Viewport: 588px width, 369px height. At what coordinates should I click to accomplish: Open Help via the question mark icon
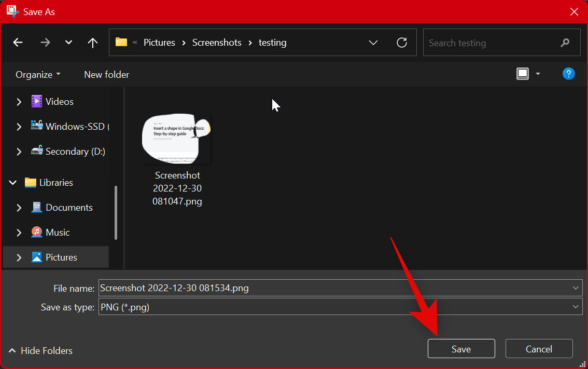[x=568, y=74]
